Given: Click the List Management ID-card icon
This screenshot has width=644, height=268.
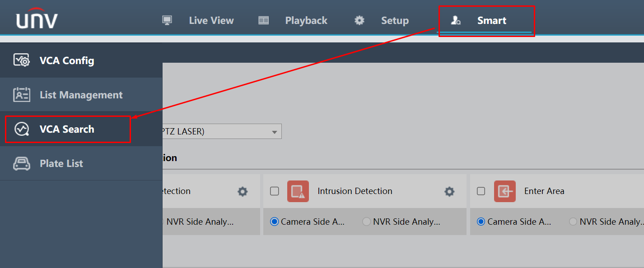Looking at the screenshot, I should pyautogui.click(x=21, y=94).
